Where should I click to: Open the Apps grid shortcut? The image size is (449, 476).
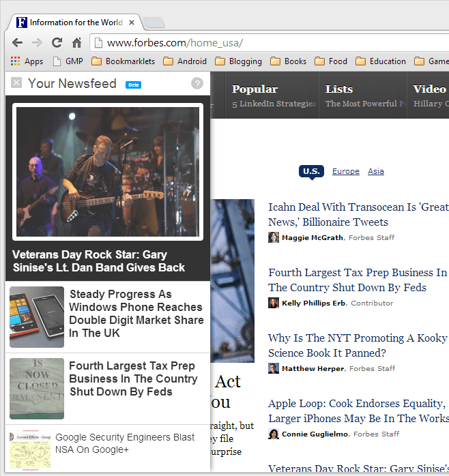pos(27,61)
